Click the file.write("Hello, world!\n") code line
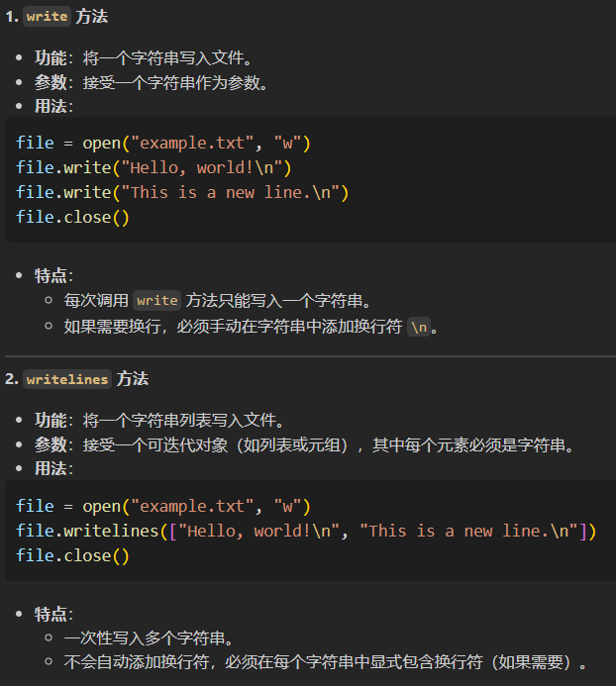This screenshot has width=616, height=686. (154, 167)
